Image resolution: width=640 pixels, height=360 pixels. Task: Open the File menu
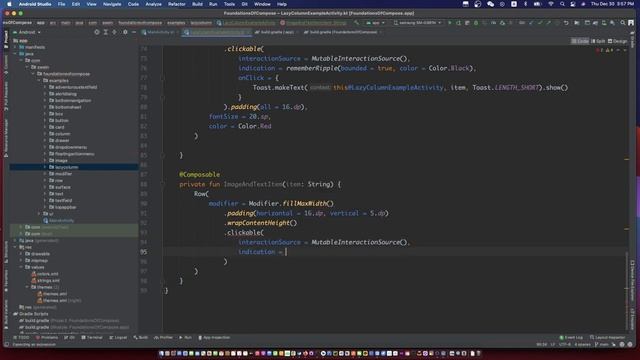61,4
